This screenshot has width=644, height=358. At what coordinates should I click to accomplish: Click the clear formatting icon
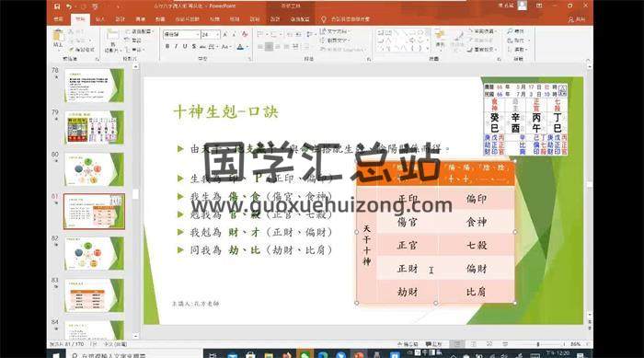point(245,35)
